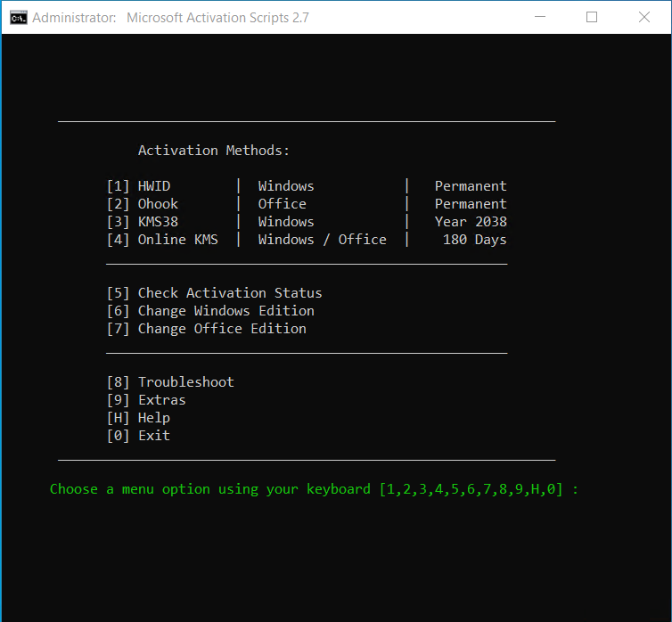Screen dimensions: 672x622
Task: Click '[5] Check Activation Status' line
Action: click(215, 293)
